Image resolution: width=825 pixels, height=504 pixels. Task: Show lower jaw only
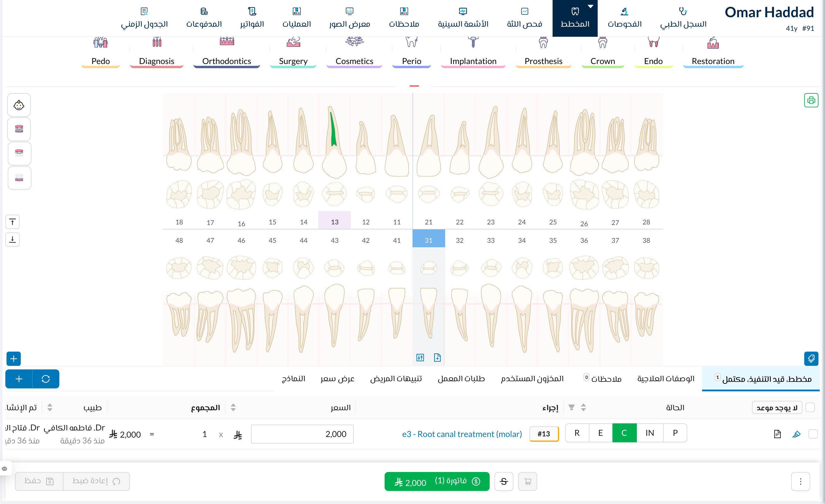(x=19, y=178)
